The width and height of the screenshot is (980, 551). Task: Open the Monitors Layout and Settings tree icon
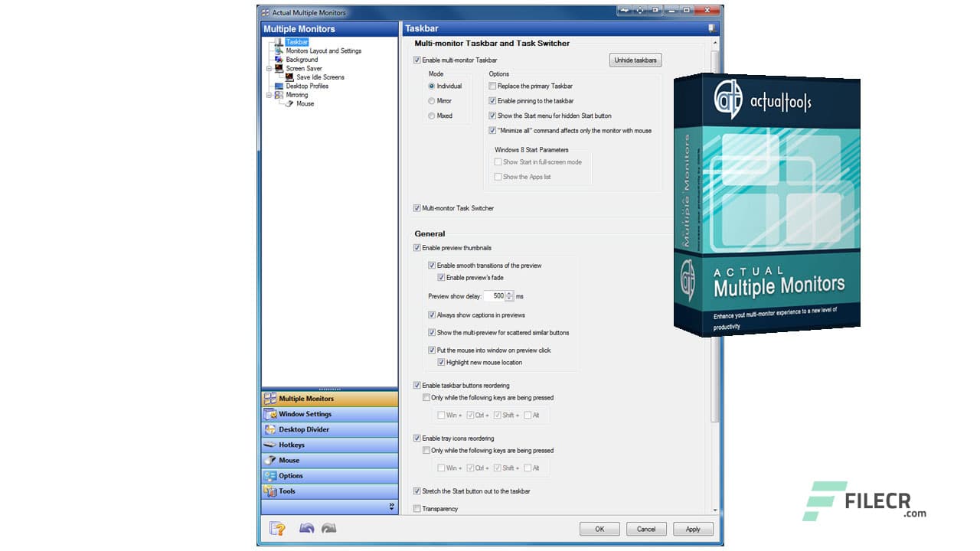279,51
